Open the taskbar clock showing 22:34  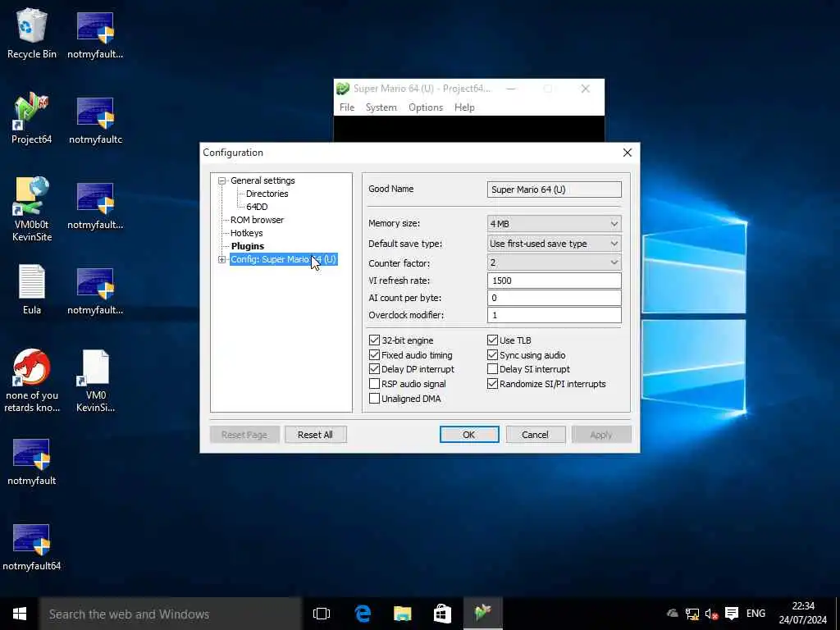coord(802,613)
